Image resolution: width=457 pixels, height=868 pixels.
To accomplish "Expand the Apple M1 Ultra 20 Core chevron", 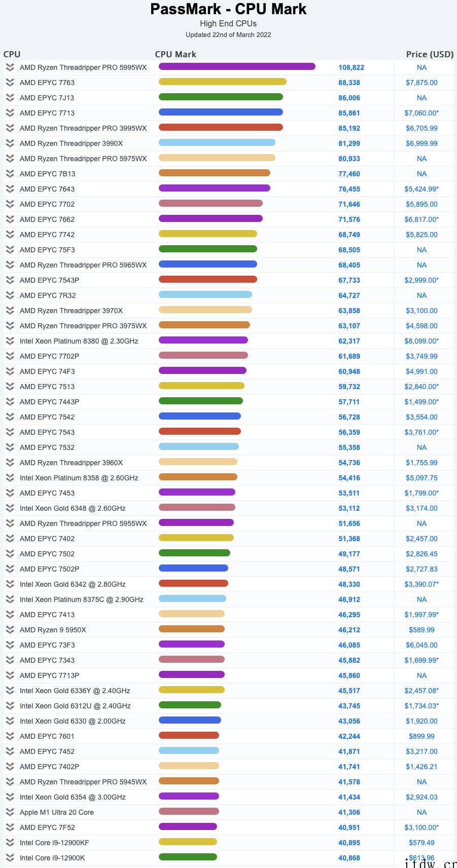I will pyautogui.click(x=10, y=812).
